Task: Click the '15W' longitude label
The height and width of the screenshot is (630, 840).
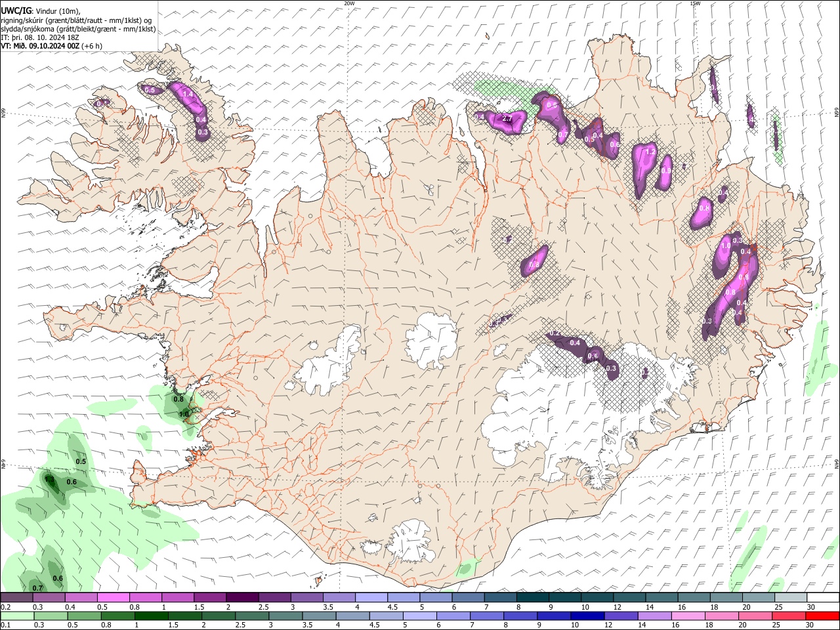Action: [695, 3]
